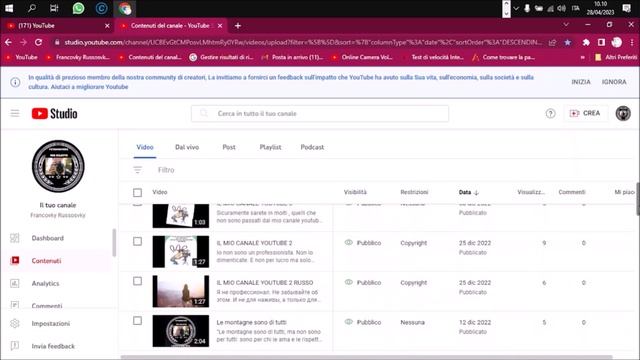
Task: Click the search field Cerca in tutto il tuo canale
Action: point(320,113)
